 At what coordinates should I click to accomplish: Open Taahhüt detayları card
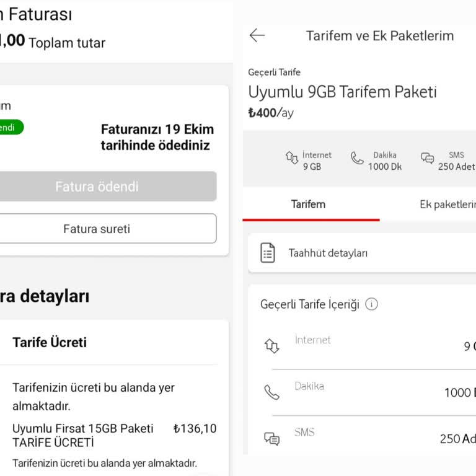362,253
